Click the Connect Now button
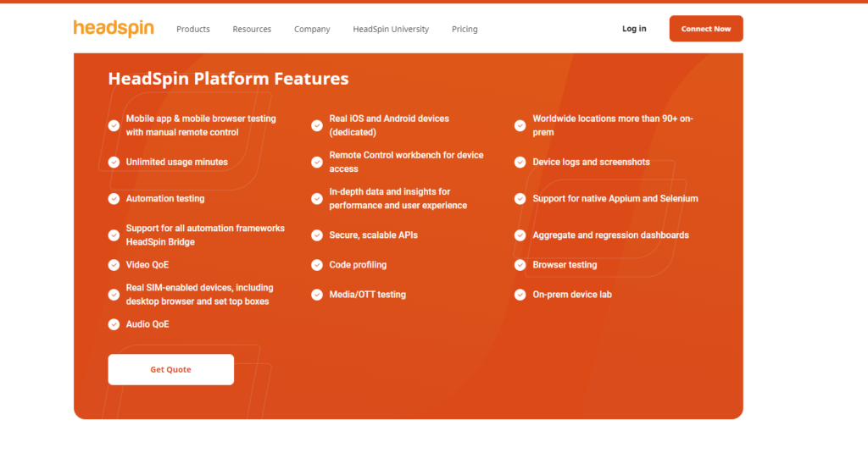 coord(706,29)
